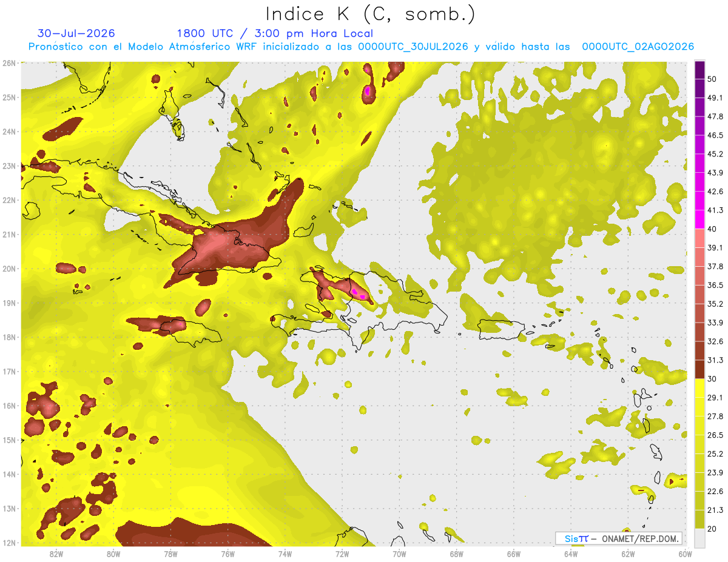Click the "42.6" color bar label
This screenshot has width=728, height=562.
point(715,192)
